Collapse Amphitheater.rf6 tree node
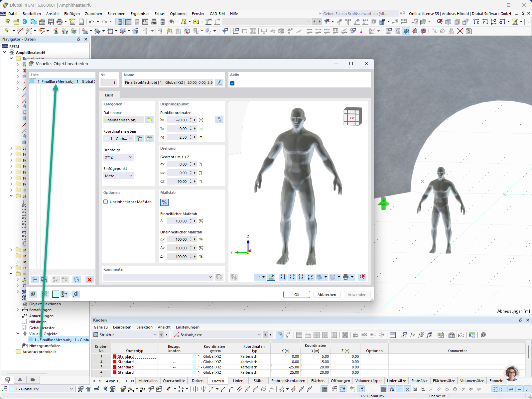532x399 pixels. point(5,53)
